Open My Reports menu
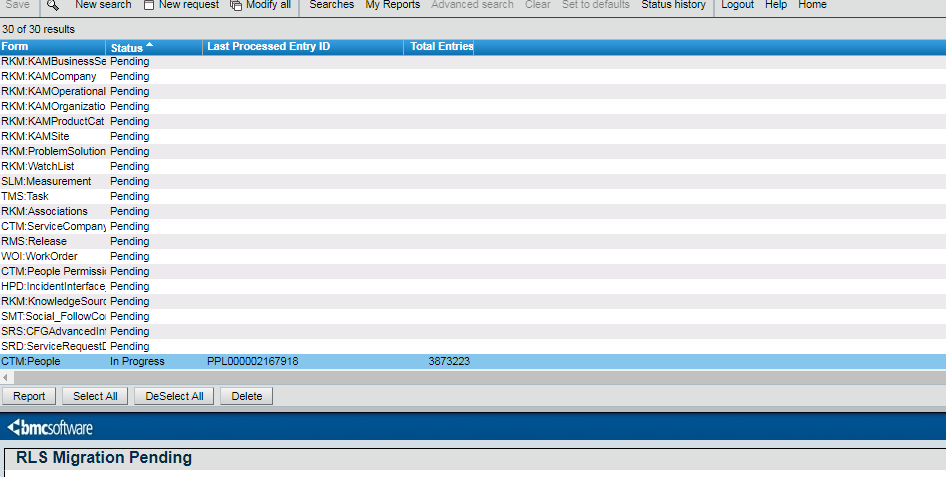The image size is (946, 477). [392, 5]
